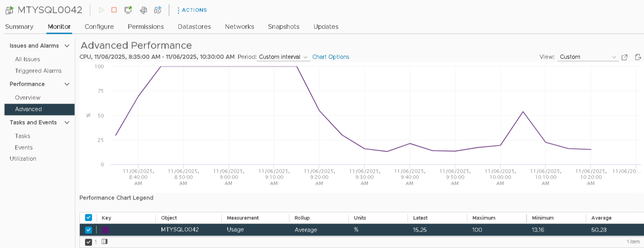644x248 pixels.
Task: Toggle the select-all checkbox in legend header
Action: tap(89, 218)
